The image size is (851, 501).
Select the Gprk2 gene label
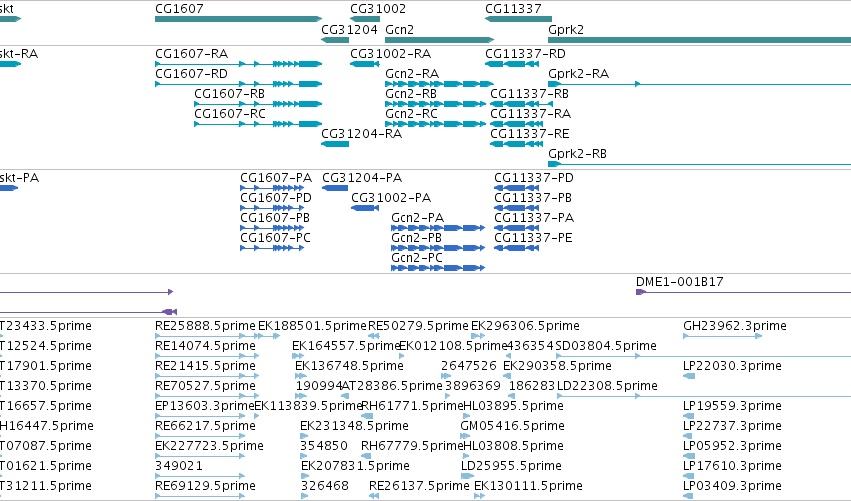click(566, 29)
